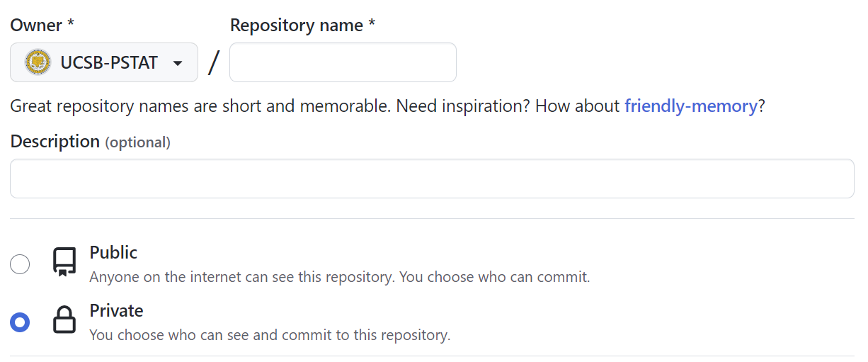Click the Description field label
The width and height of the screenshot is (868, 362).
click(x=55, y=142)
